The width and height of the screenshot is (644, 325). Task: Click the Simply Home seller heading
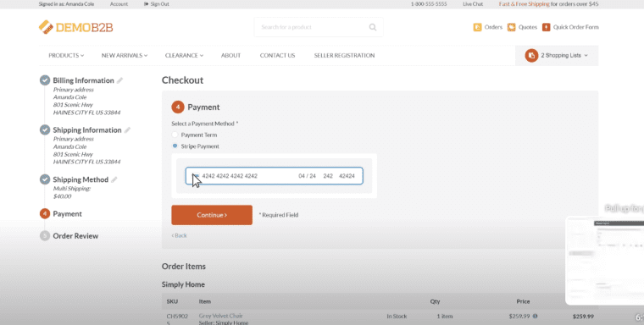183,284
